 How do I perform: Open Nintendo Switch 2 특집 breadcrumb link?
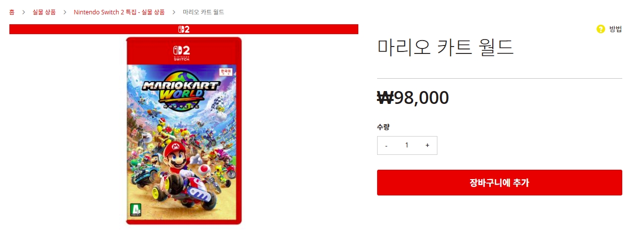pos(119,12)
